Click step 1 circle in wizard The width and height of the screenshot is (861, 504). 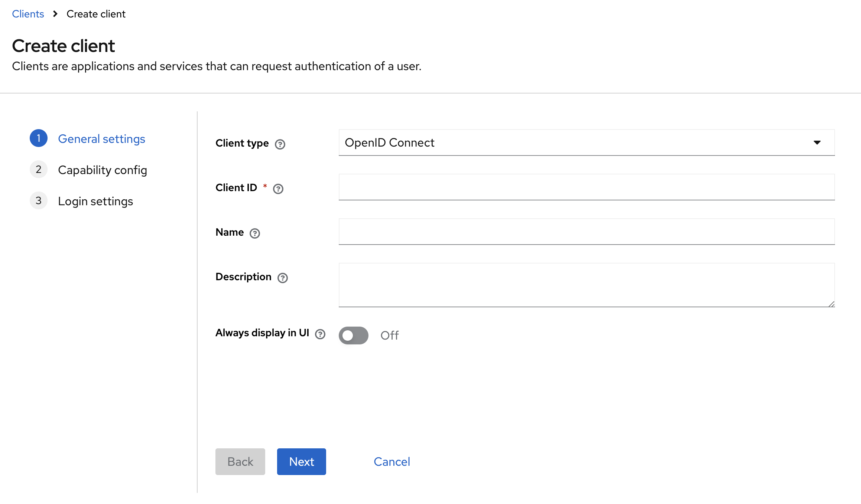click(39, 138)
